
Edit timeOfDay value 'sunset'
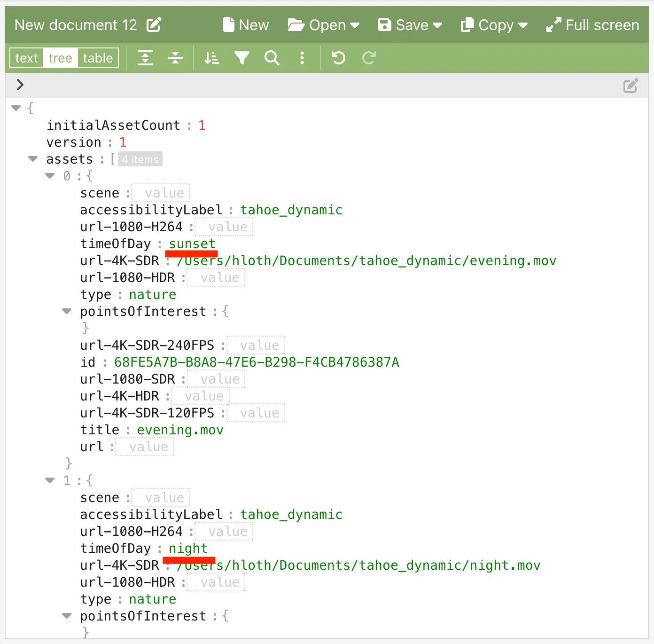[192, 243]
